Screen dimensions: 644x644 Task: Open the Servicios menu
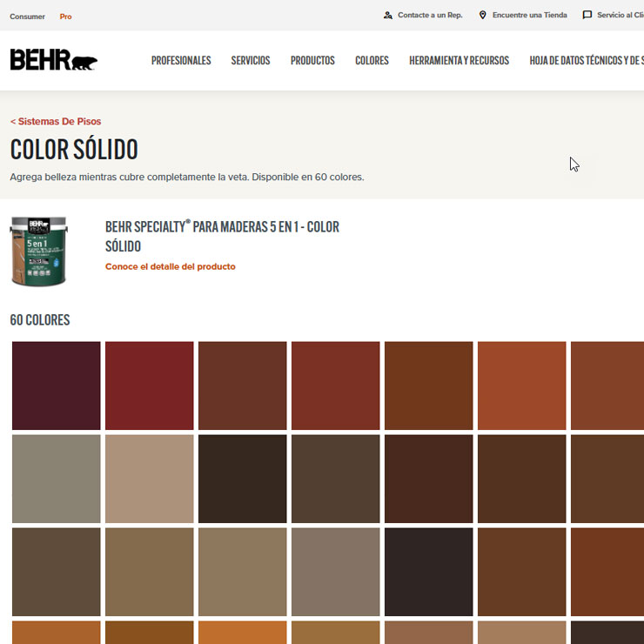(251, 60)
